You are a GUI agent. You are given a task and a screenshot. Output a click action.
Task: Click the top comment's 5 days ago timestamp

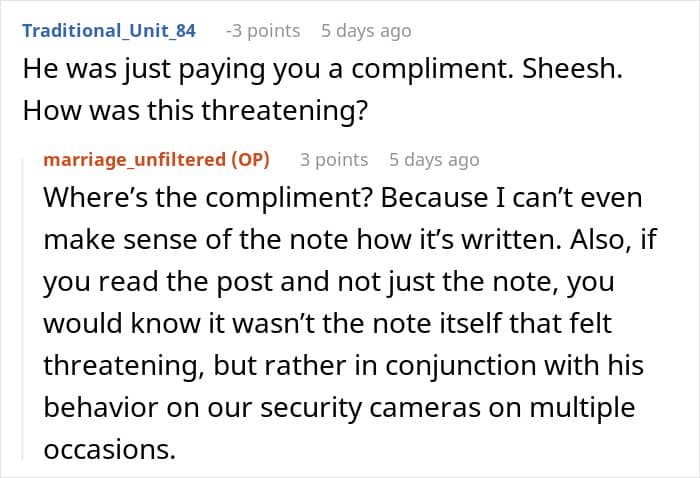tap(366, 30)
